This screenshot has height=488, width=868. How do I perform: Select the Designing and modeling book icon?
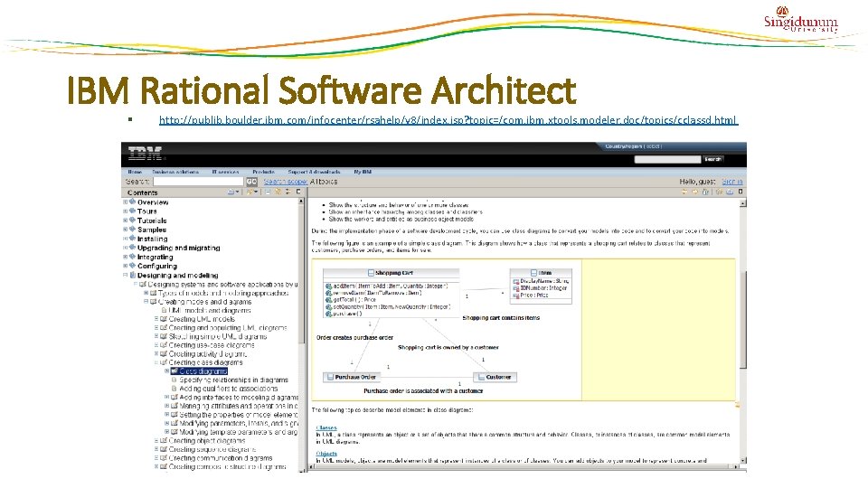[x=132, y=275]
